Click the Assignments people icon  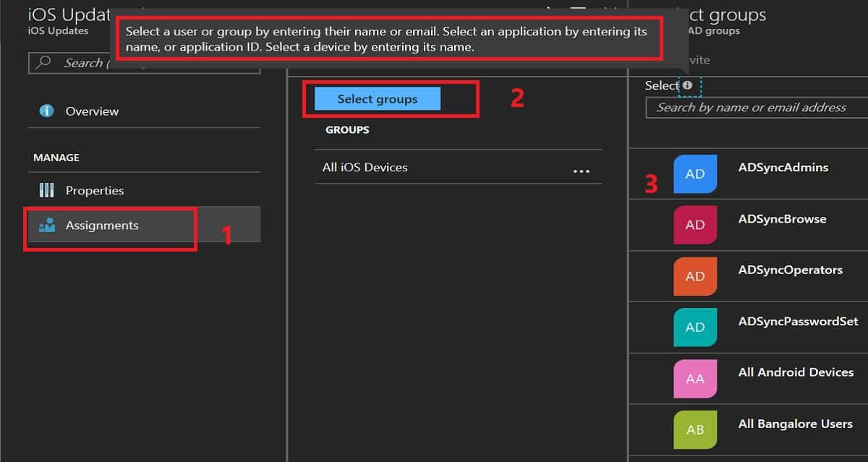pos(47,226)
